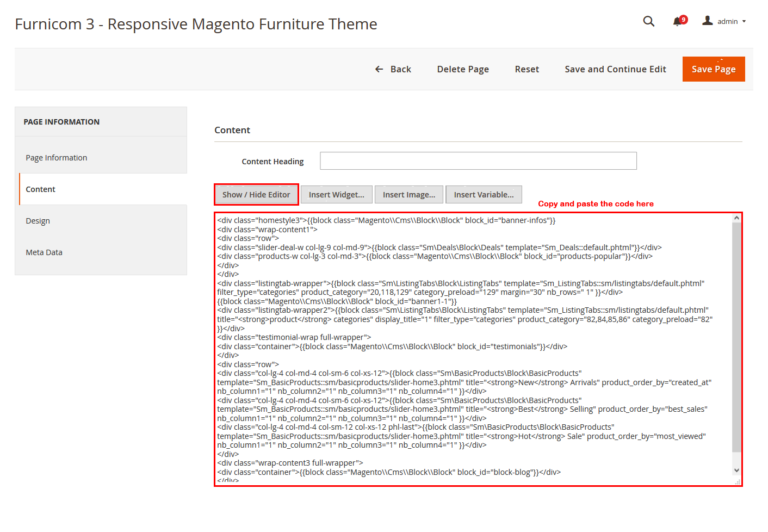Viewport: 768px width, 532px height.
Task: Click the Insert Variable... button
Action: click(x=484, y=195)
